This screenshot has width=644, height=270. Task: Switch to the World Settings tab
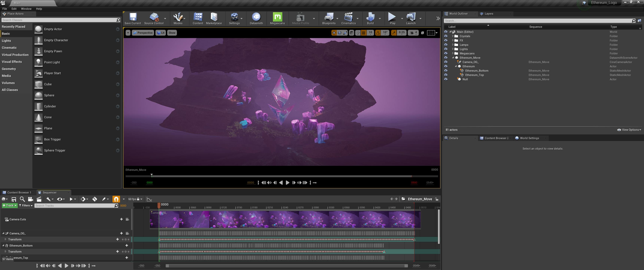pyautogui.click(x=529, y=138)
